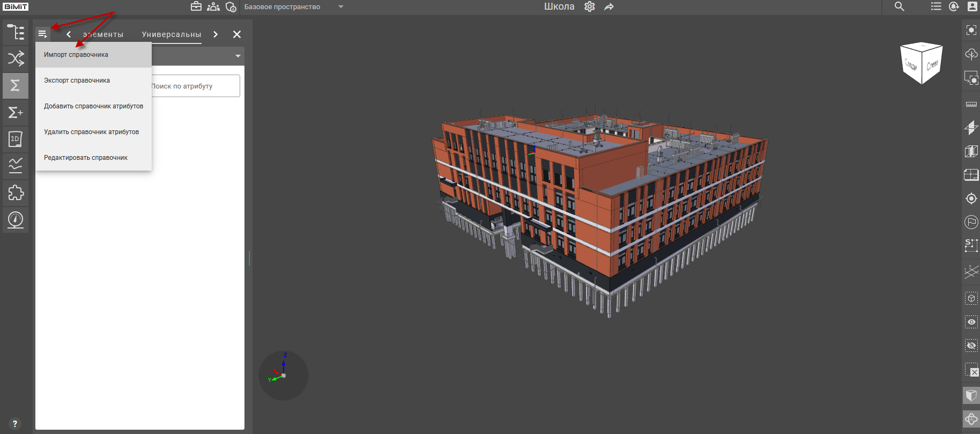Switch to the элементы tab

103,34
